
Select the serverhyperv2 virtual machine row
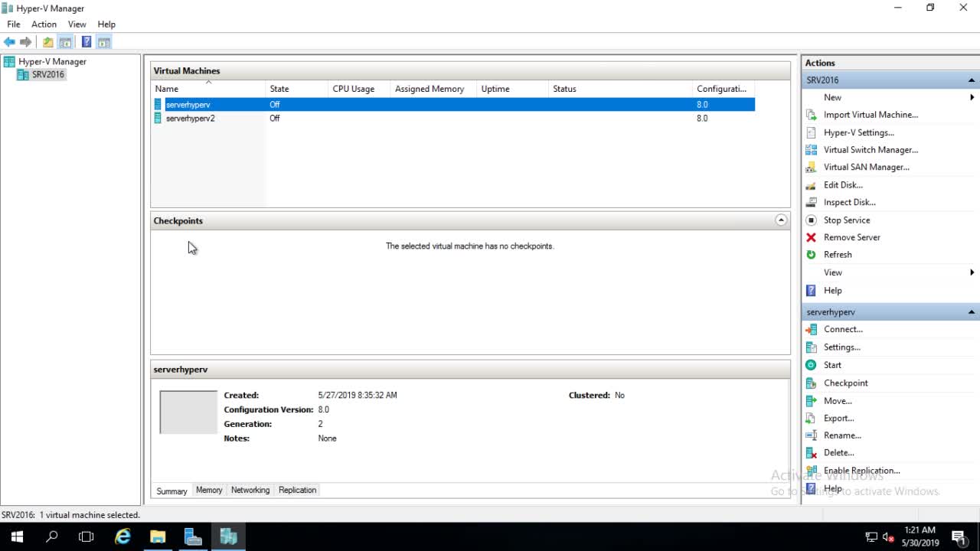tap(453, 118)
